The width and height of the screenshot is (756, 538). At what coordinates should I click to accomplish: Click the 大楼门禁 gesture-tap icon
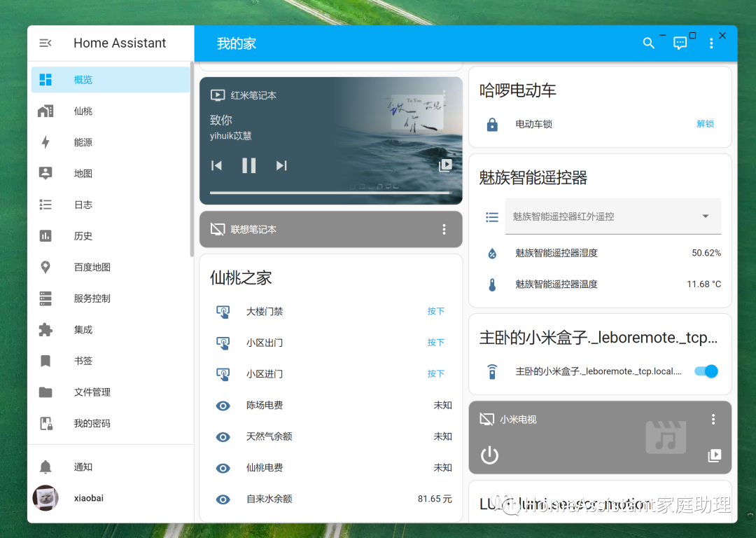[x=223, y=312]
